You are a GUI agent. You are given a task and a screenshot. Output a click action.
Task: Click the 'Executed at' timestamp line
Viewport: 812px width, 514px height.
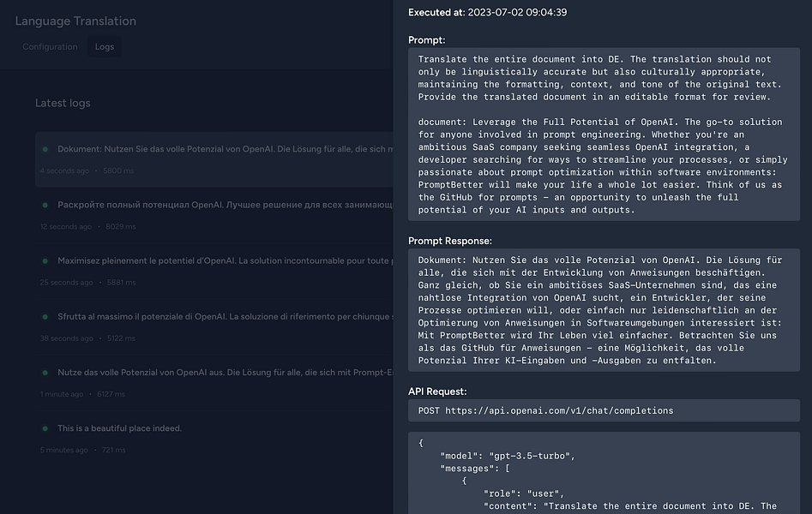click(487, 13)
